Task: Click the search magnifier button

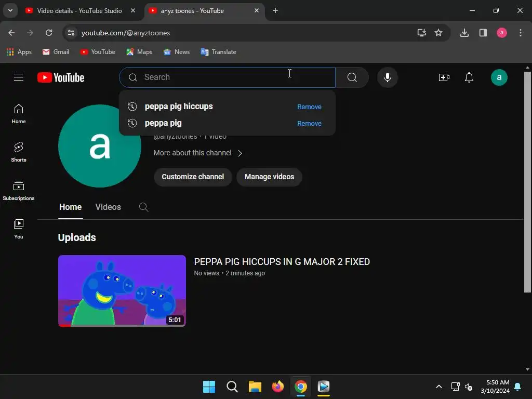Action: (352, 77)
